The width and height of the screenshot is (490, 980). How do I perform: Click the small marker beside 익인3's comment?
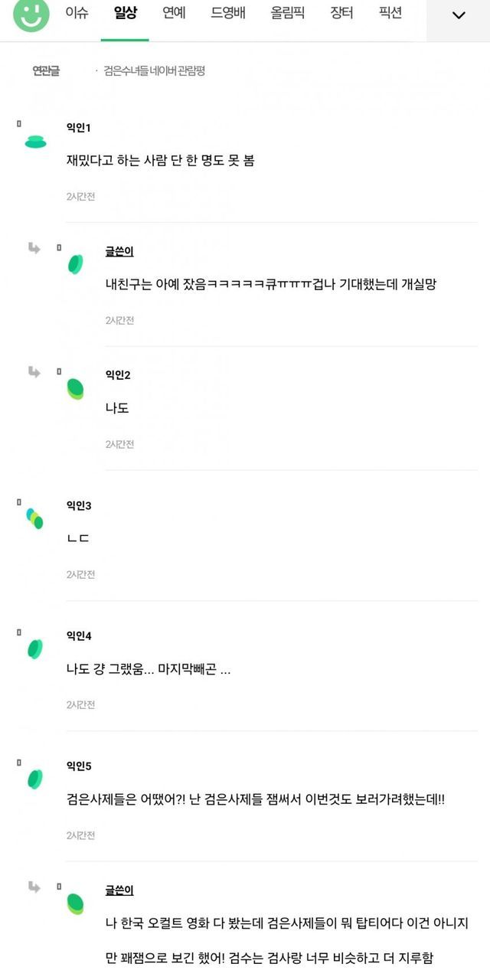tap(19, 501)
